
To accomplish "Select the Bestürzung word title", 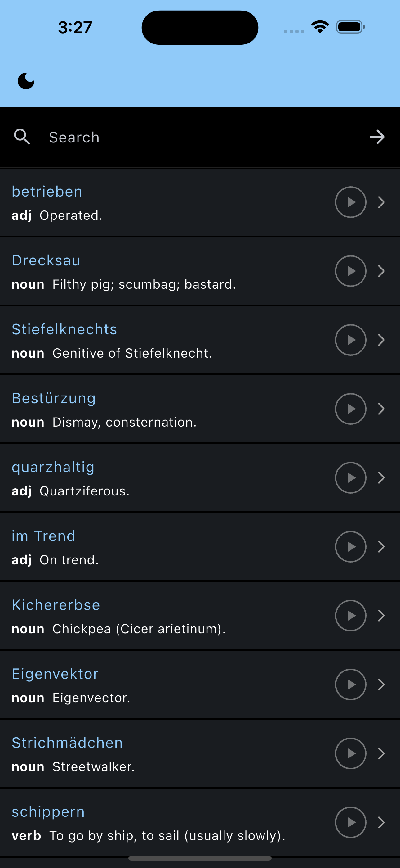I will pyautogui.click(x=54, y=398).
